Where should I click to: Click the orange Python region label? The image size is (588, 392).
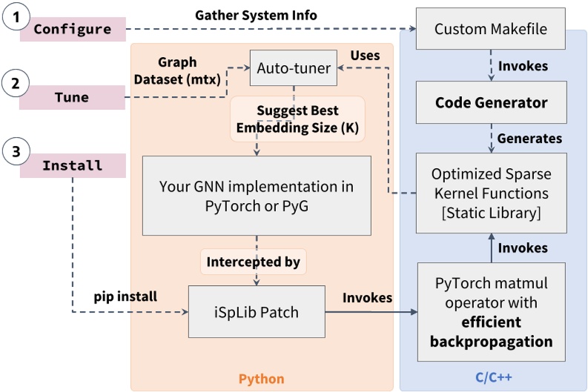(x=261, y=379)
